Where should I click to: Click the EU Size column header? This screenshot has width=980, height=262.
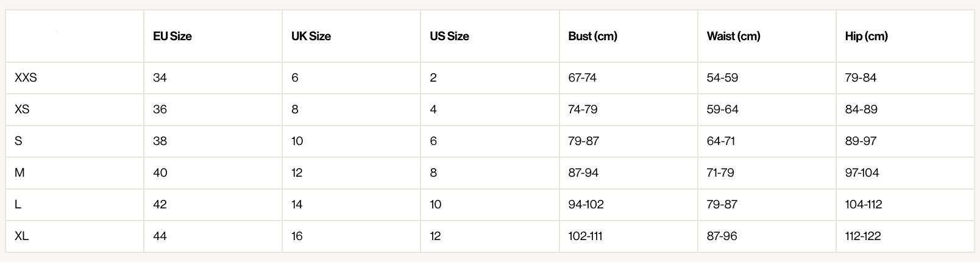coord(172,36)
